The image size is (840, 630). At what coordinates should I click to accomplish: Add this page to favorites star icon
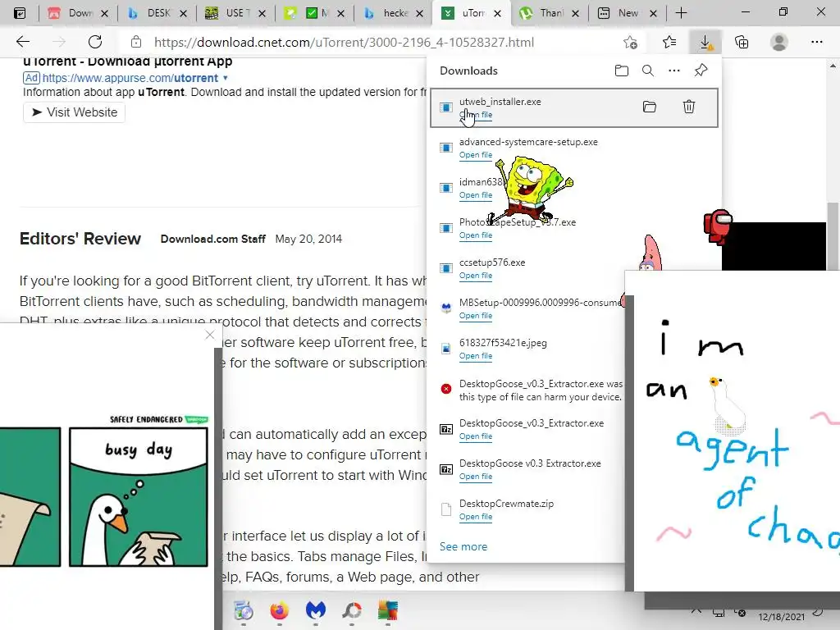[631, 42]
